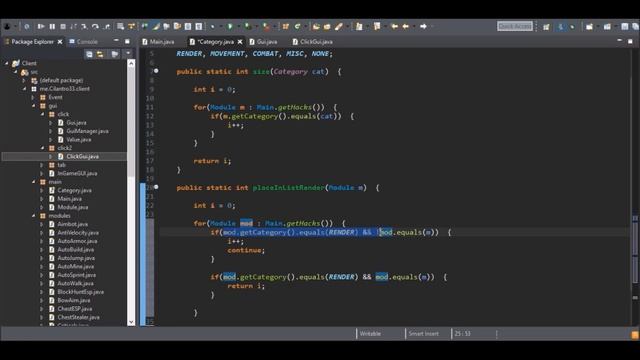Collapse the size method folding marker
640x360 pixels.
pyautogui.click(x=156, y=71)
